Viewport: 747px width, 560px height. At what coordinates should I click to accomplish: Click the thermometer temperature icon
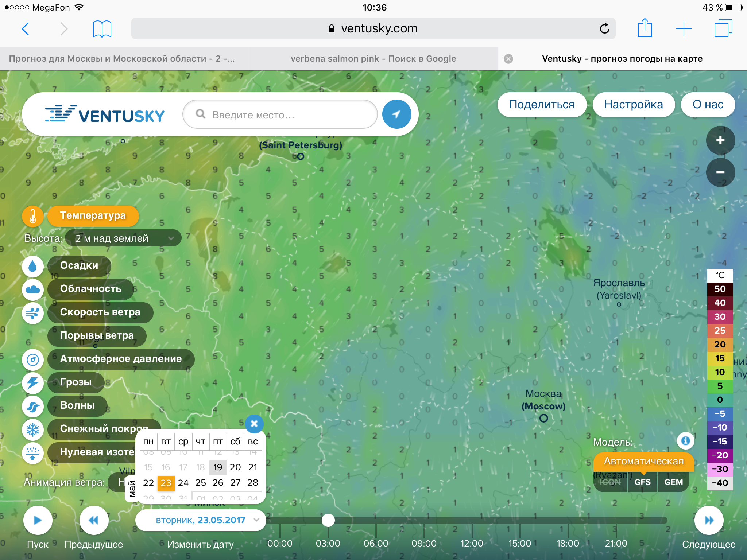[x=32, y=216]
